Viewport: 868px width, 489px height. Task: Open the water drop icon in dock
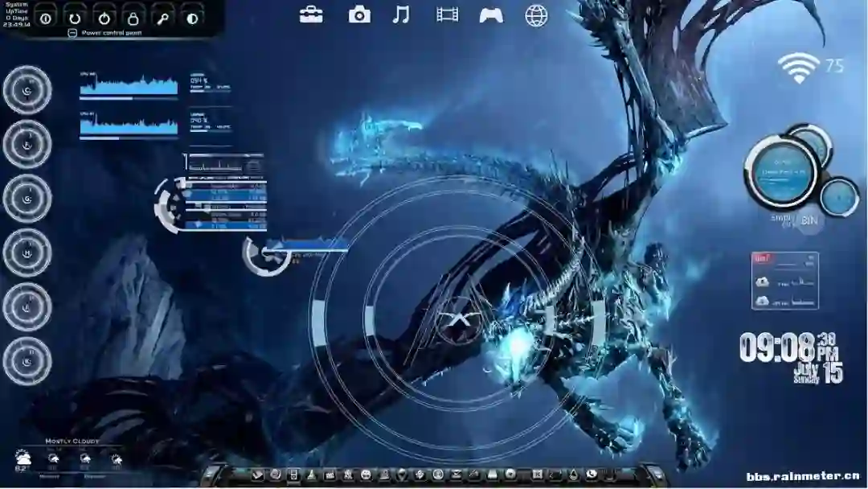(574, 475)
